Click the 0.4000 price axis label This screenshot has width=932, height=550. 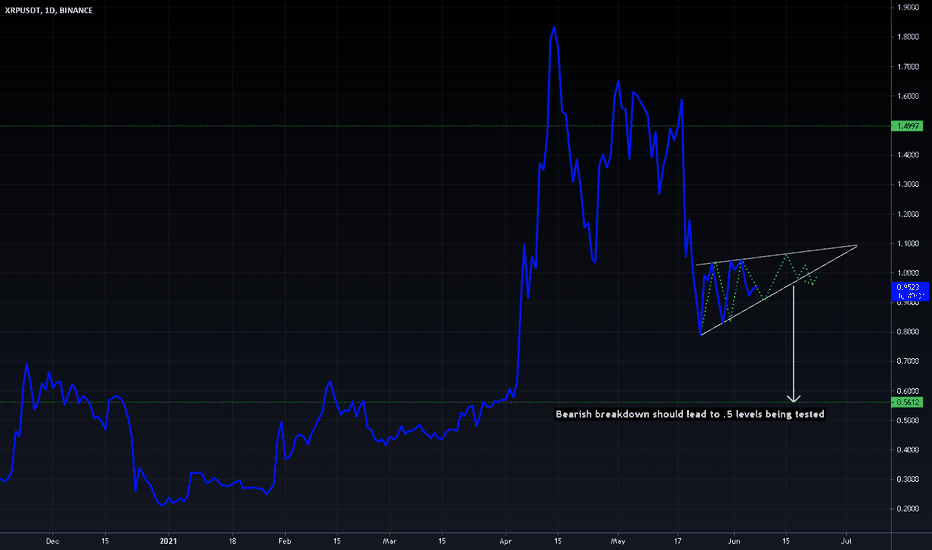tap(908, 450)
